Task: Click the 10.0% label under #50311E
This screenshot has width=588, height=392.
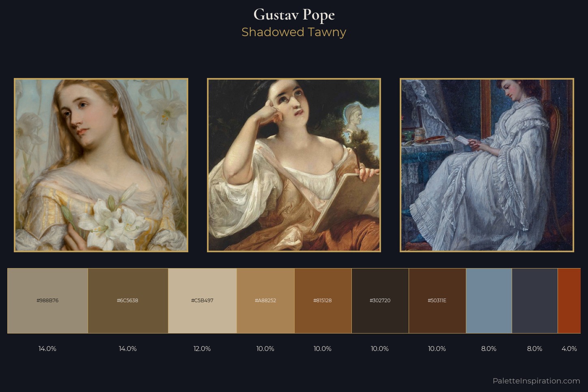Action: (437, 349)
